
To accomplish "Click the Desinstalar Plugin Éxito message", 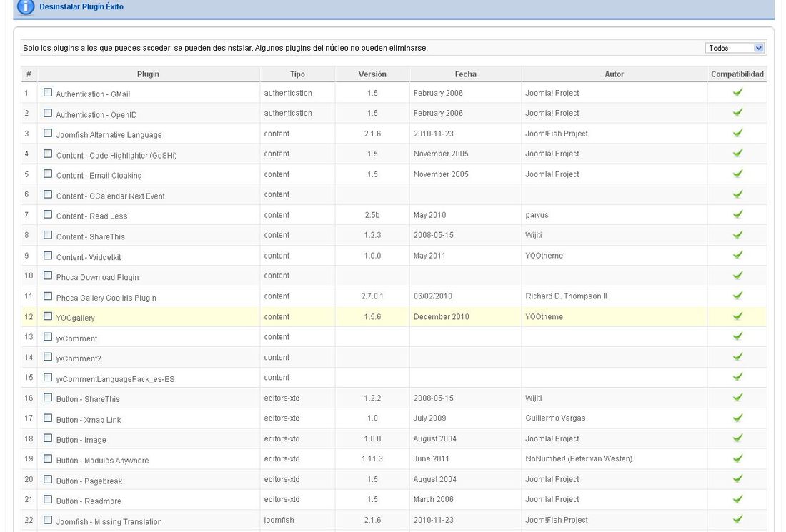I will (81, 6).
